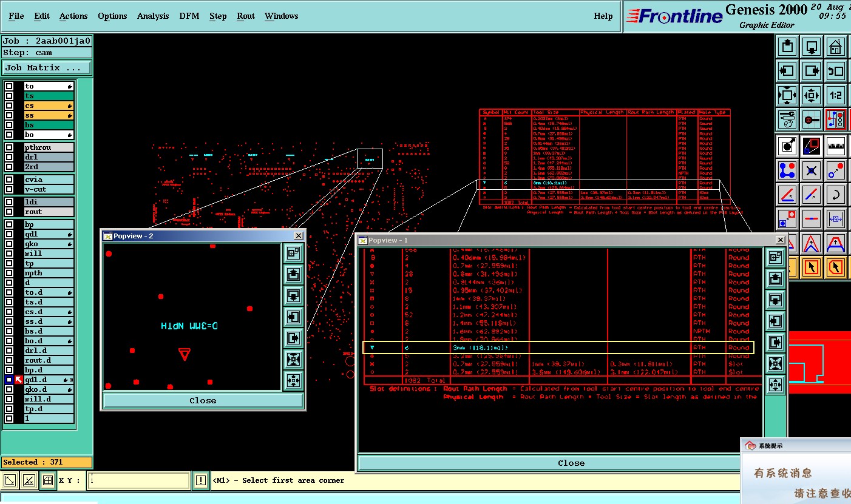851x504 pixels.
Task: Open the DFM menu
Action: click(x=189, y=16)
